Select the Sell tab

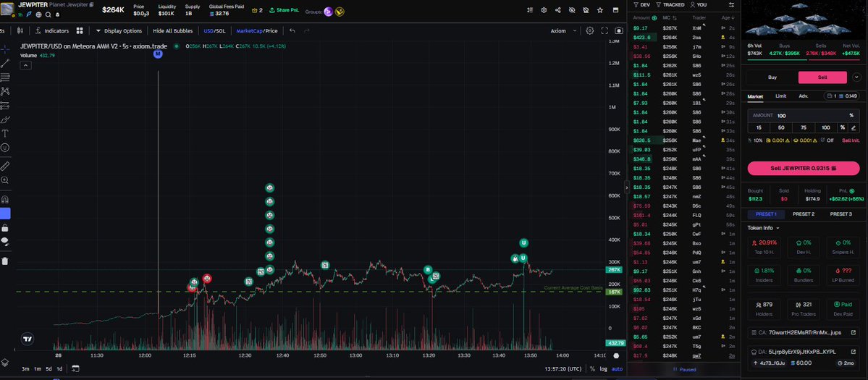coord(822,77)
